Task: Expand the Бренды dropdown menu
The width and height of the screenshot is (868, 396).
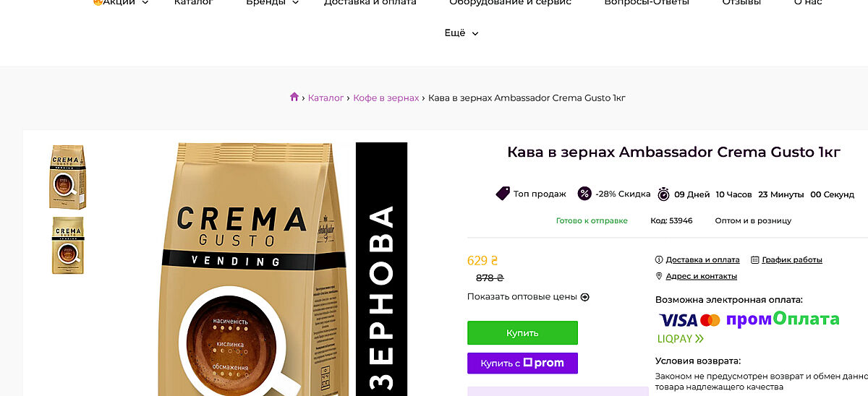Action: (x=272, y=2)
